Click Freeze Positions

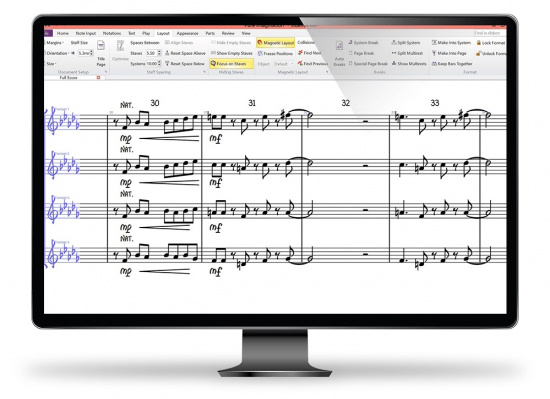pyautogui.click(x=275, y=54)
